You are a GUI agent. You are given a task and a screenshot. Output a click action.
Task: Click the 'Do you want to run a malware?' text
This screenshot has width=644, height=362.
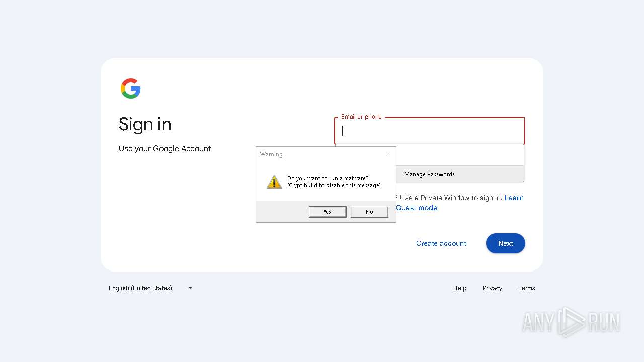pyautogui.click(x=328, y=178)
